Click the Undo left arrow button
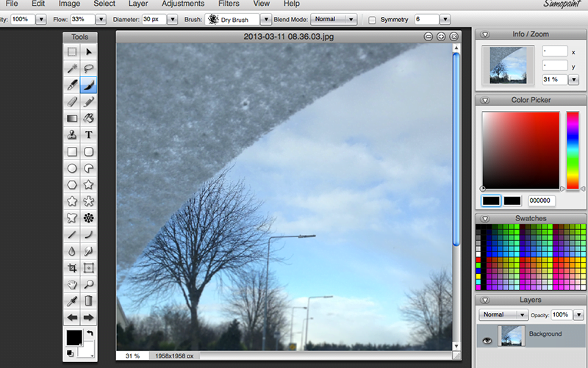The height and width of the screenshot is (368, 588). click(72, 318)
